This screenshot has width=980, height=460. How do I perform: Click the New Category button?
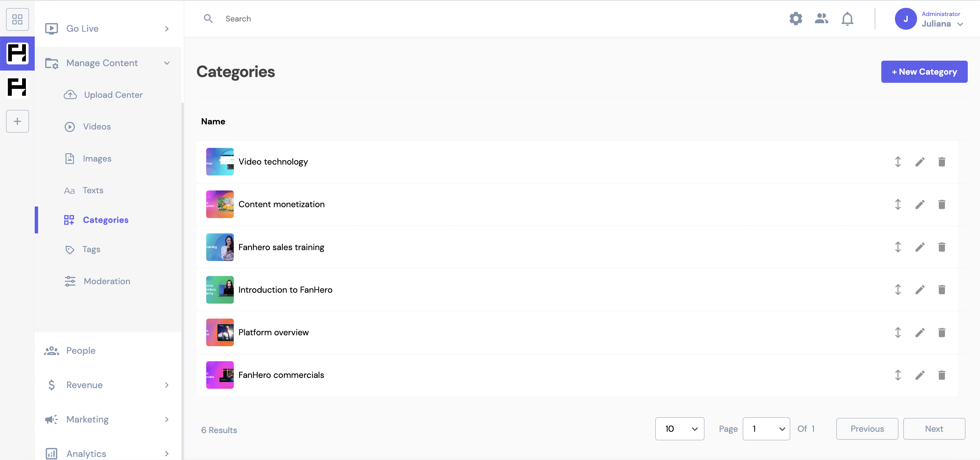point(924,72)
